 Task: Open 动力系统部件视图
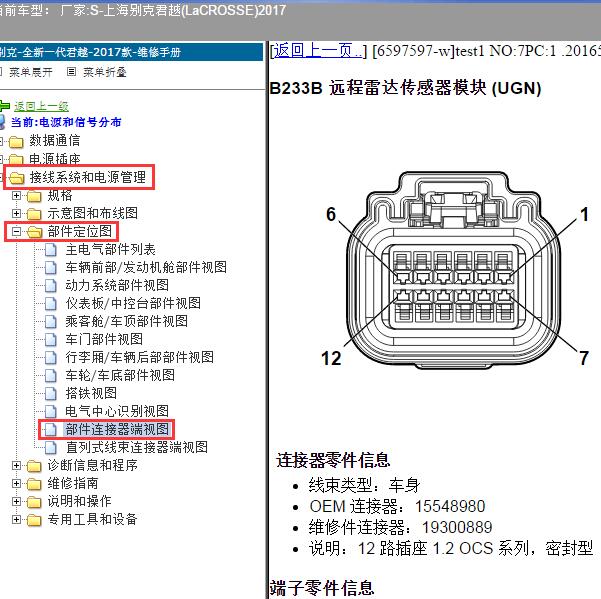click(x=117, y=285)
